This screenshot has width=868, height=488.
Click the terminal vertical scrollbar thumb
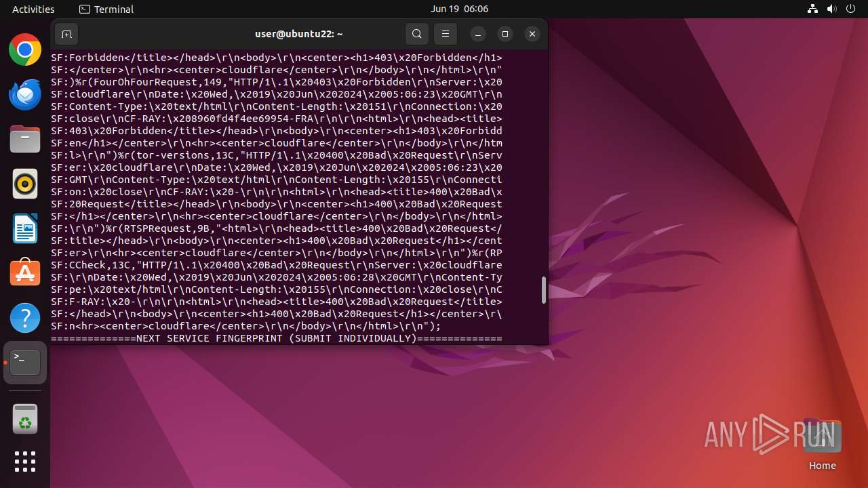(x=543, y=290)
